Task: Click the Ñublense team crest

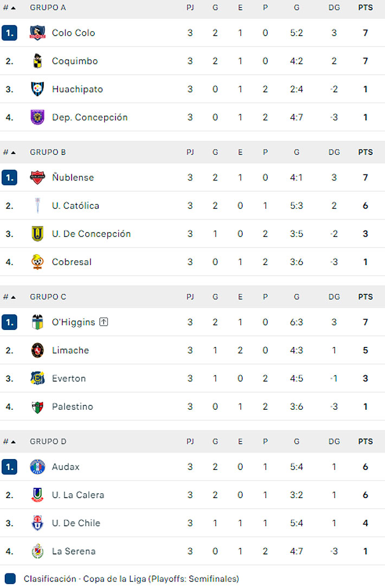Action: coord(37,177)
